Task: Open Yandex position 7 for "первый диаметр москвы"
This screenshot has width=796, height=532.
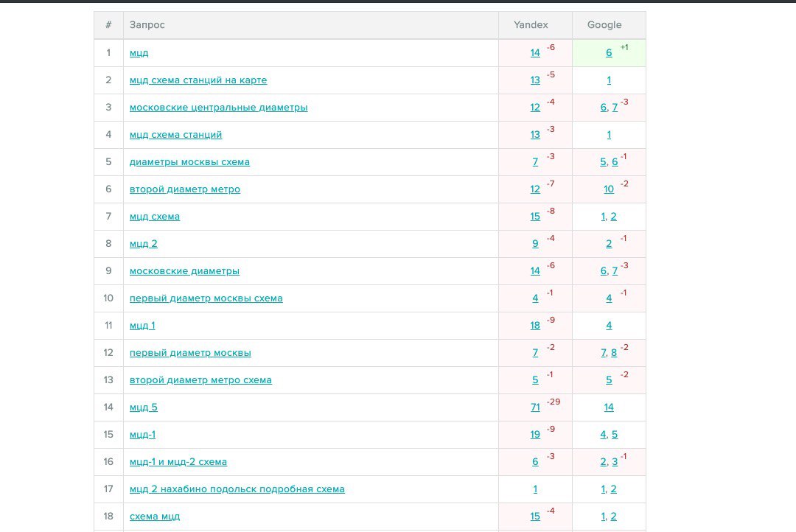Action: (x=535, y=353)
